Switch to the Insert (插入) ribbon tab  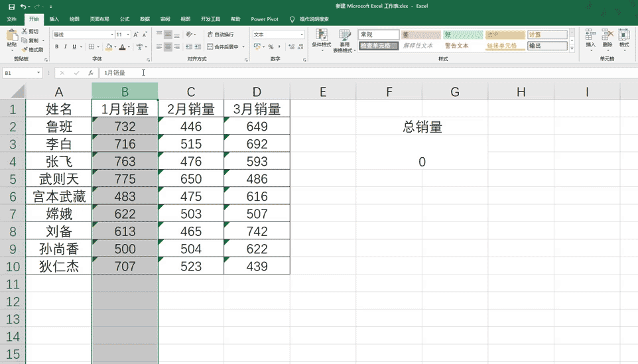[x=54, y=19]
